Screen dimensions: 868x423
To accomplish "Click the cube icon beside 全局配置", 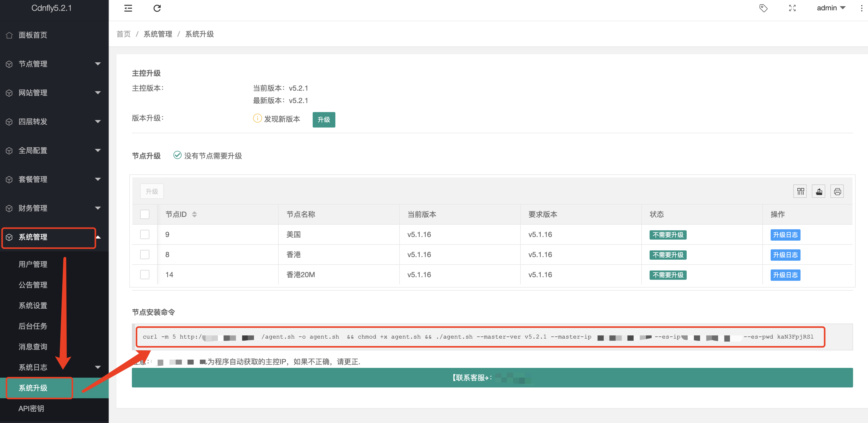I will click(x=9, y=150).
